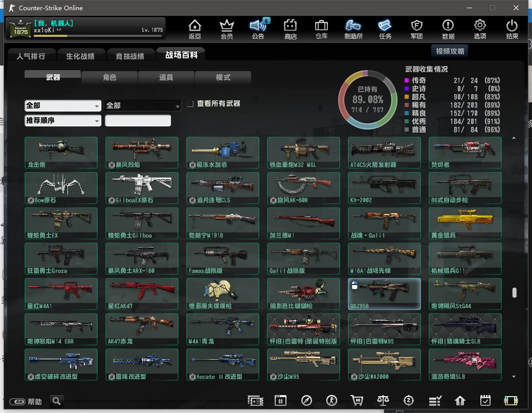Click the orange 超凡 rarity swatch
The image size is (532, 413).
coord(407,97)
